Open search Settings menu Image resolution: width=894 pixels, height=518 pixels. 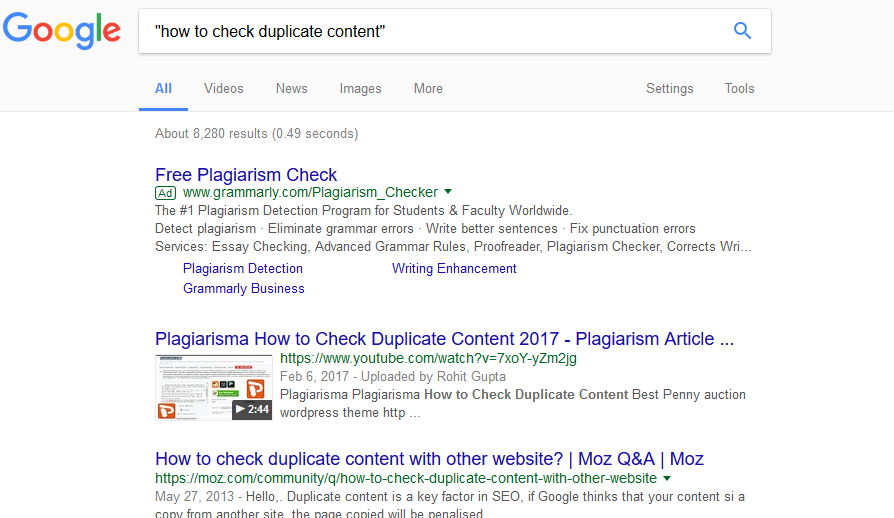point(669,88)
